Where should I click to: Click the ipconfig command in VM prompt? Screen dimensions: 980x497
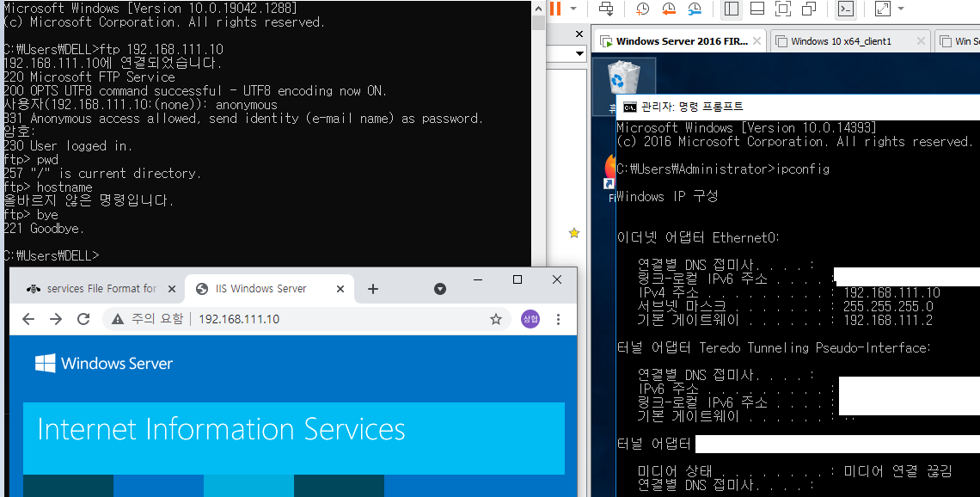point(803,169)
